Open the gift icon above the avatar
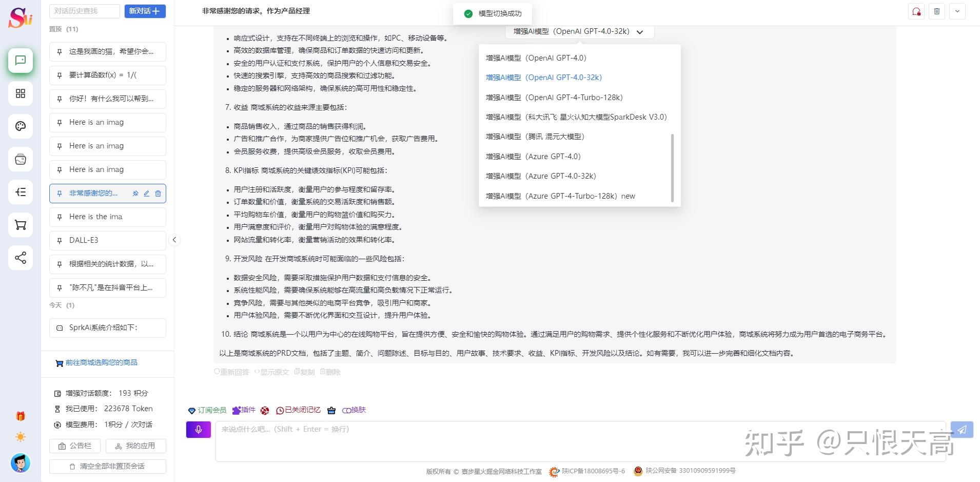 (20, 416)
